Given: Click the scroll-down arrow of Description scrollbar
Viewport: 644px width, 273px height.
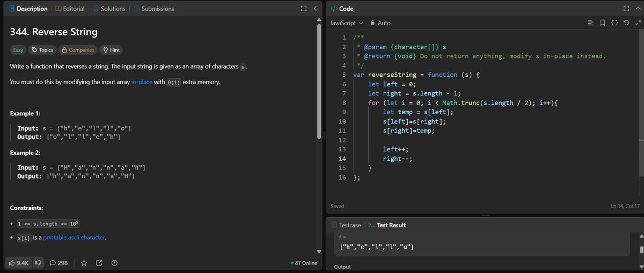Looking at the screenshot, I should click(x=319, y=252).
